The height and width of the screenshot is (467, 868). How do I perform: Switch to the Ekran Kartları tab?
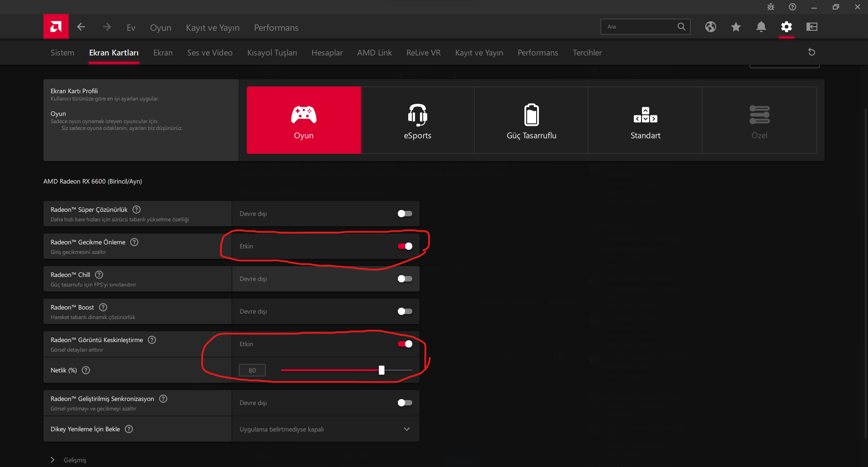[114, 52]
